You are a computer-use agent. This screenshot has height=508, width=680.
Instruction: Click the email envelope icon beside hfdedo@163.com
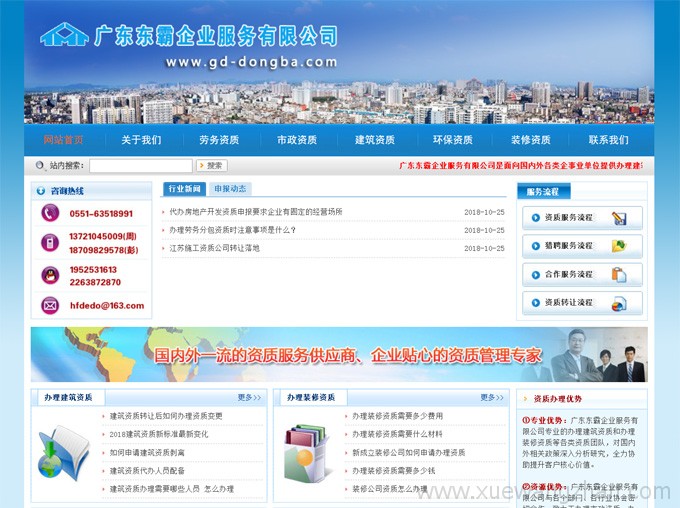50,305
